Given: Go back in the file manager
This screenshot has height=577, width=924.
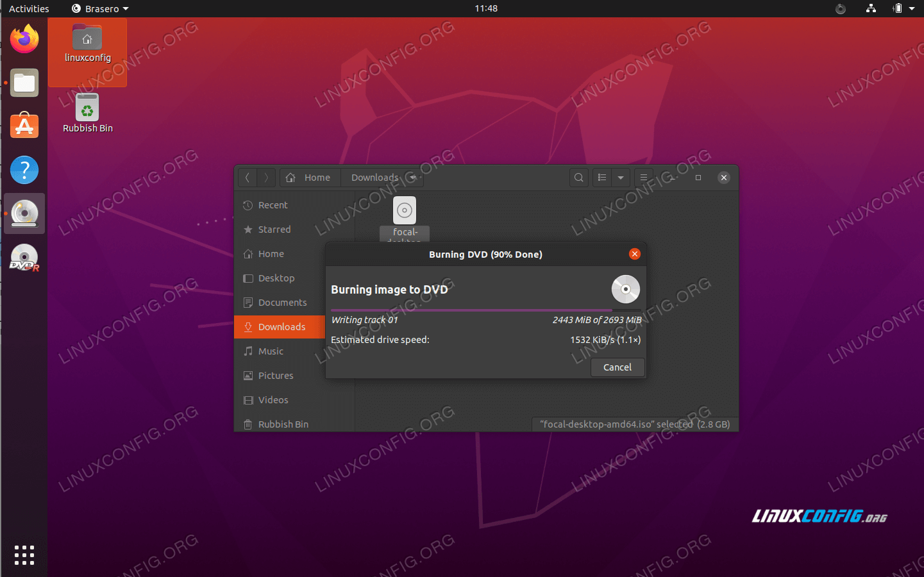Looking at the screenshot, I should click(x=248, y=178).
